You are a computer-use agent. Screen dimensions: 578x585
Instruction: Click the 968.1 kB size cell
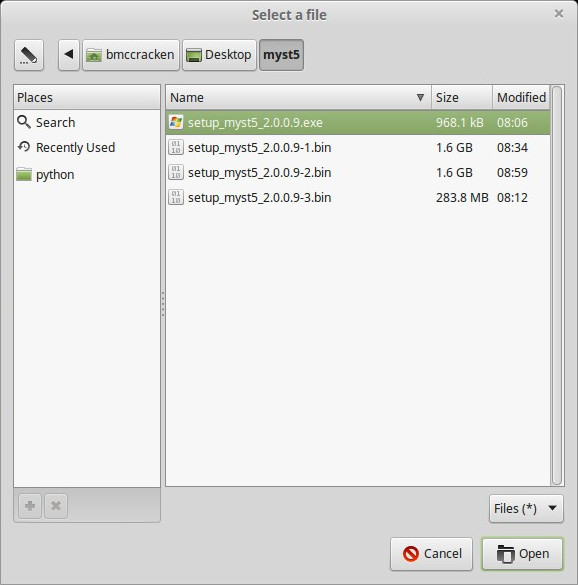(460, 122)
